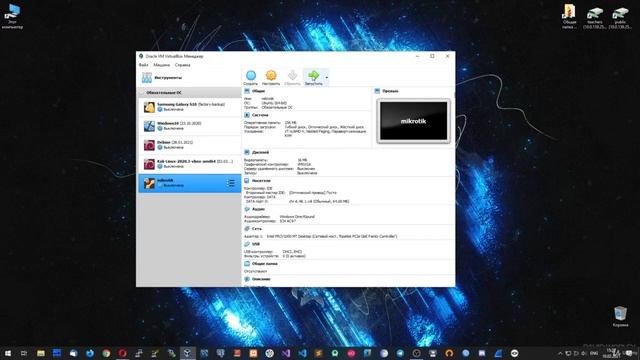Click the Create (Создать) new machine icon

[x=251, y=76]
